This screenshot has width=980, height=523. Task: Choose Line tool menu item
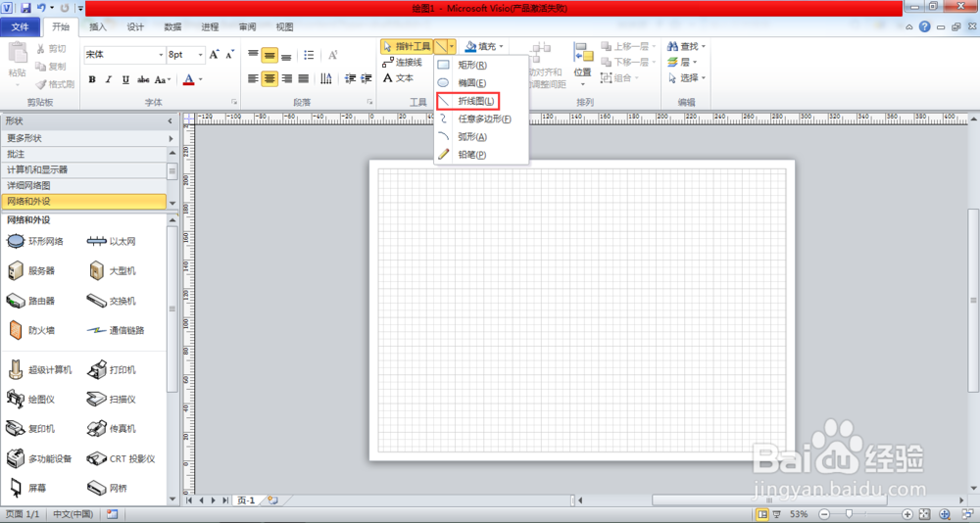point(481,101)
